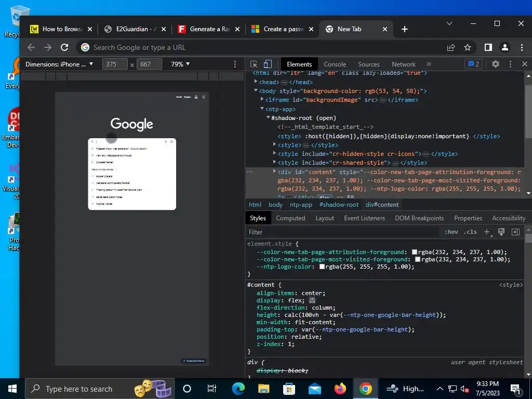Screen dimensions: 532x399
Task: Open the 79% zoom dropdown
Action: pyautogui.click(x=180, y=64)
